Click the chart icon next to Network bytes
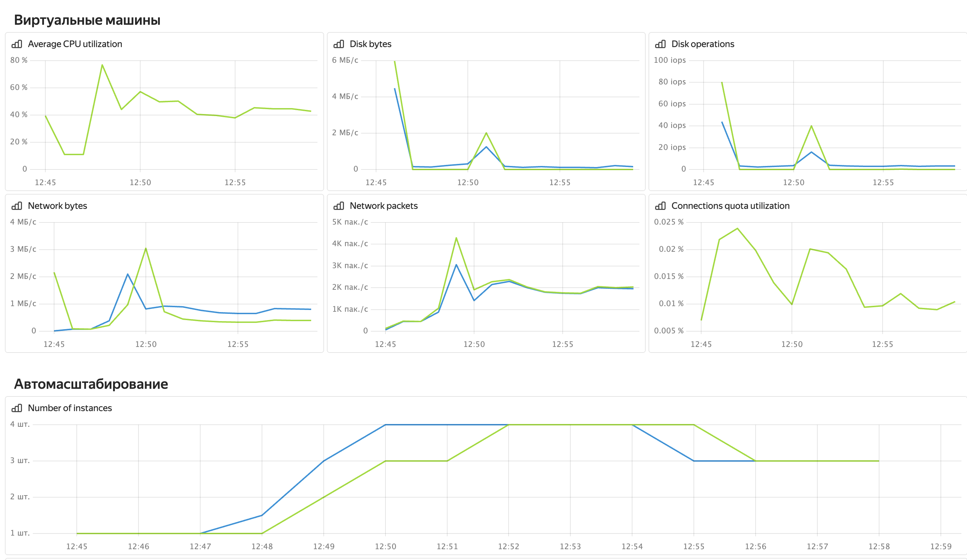 coord(17,206)
